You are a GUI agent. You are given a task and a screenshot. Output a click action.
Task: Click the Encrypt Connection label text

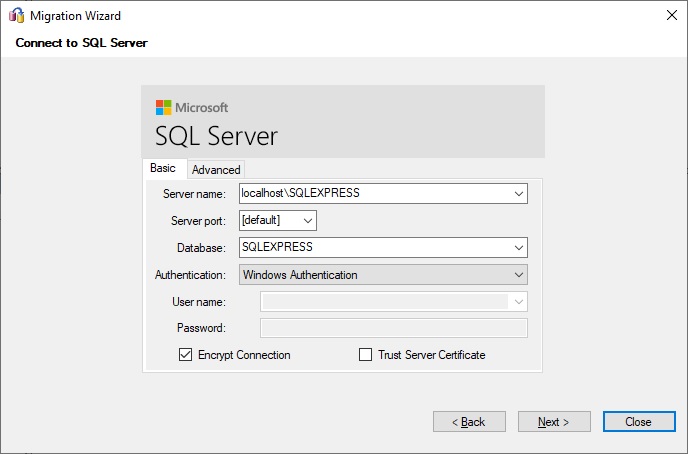pos(244,355)
